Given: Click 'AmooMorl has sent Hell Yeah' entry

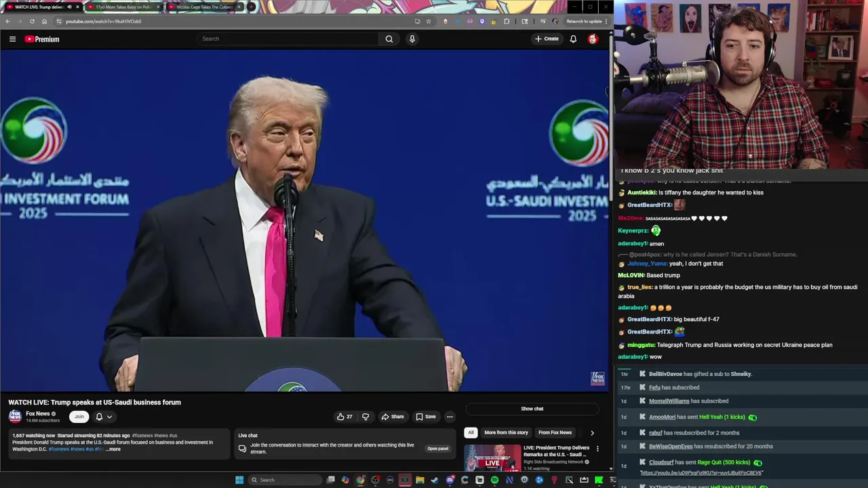Looking at the screenshot, I should [703, 417].
